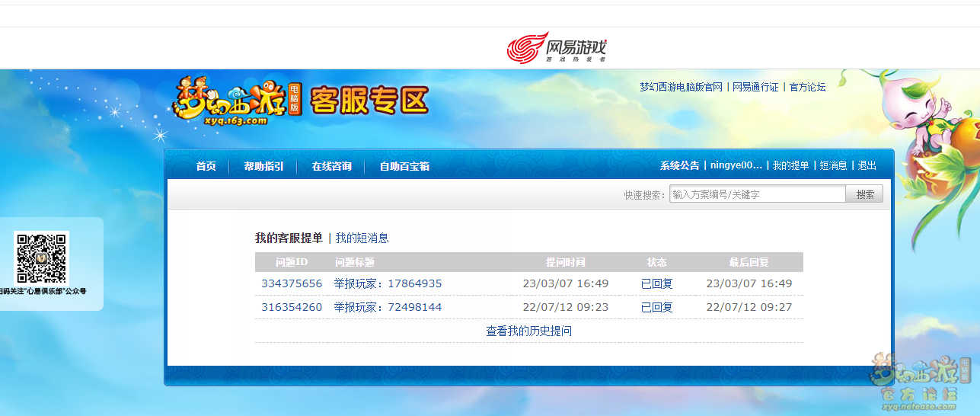Click the 提问时间 column header
The image size is (980, 416).
[x=566, y=262]
